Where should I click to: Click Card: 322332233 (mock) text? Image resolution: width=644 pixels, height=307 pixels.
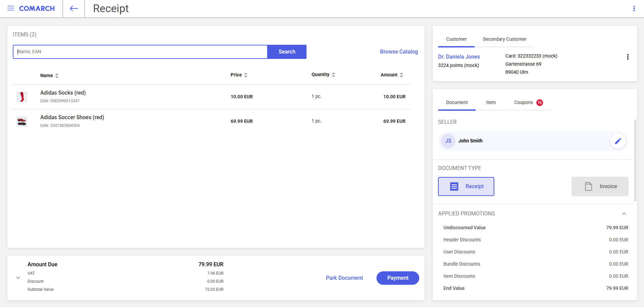531,56
